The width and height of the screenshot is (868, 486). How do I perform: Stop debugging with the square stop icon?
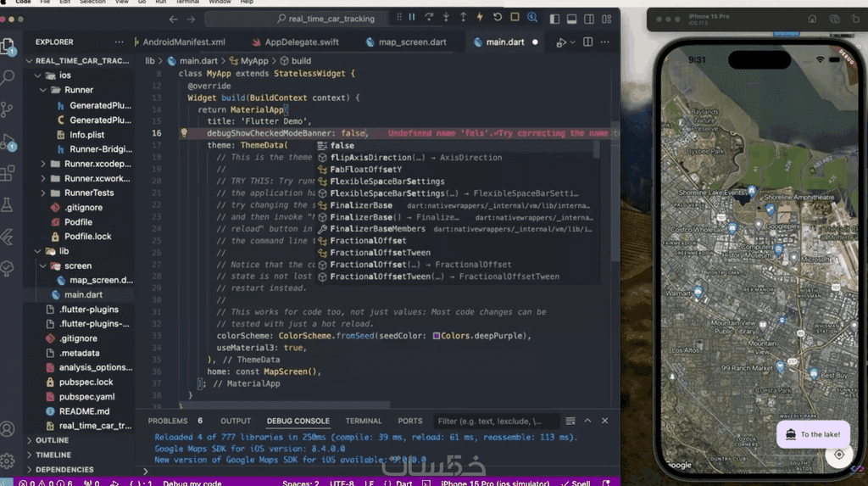click(x=514, y=16)
